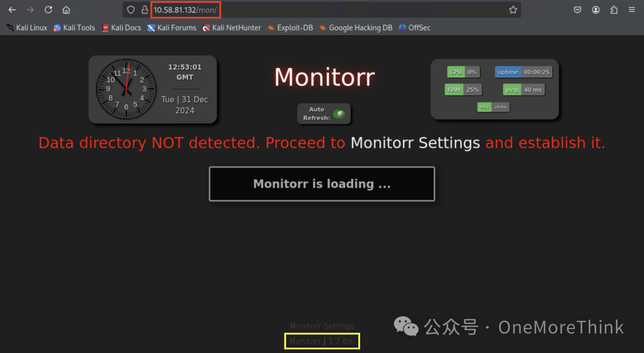Toggle the Auto Refresh switch
This screenshot has width=644, height=353.
pos(339,114)
